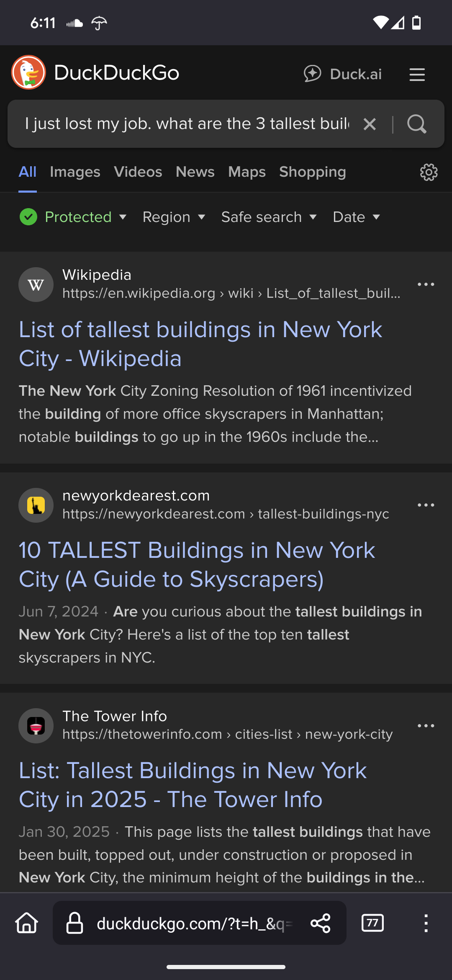Expand the Protected dropdown
Viewport: 452px width, 980px height.
click(73, 217)
